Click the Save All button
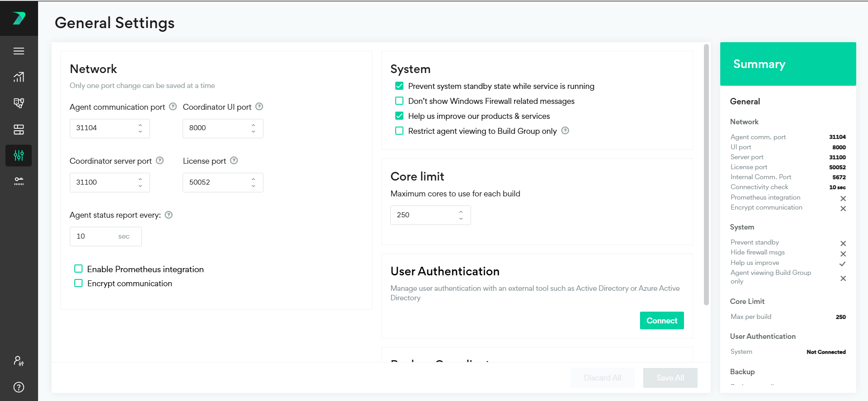 click(670, 378)
